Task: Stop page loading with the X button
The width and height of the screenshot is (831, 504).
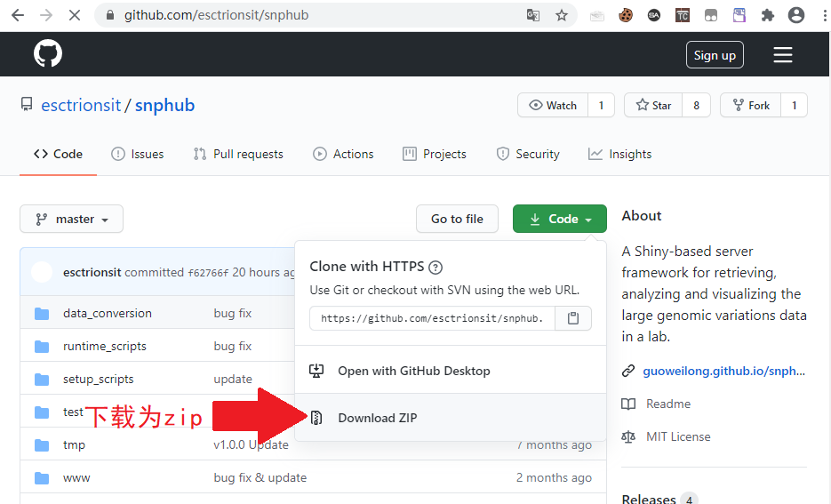Action: (75, 15)
